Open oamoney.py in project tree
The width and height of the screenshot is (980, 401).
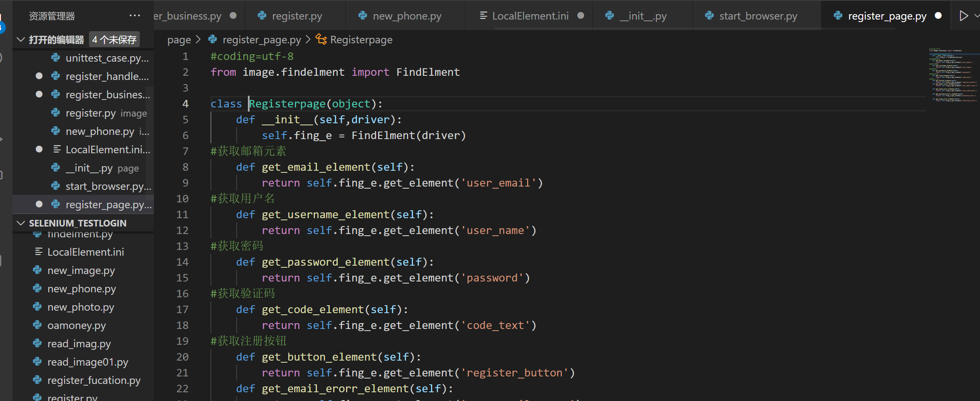coord(83,325)
